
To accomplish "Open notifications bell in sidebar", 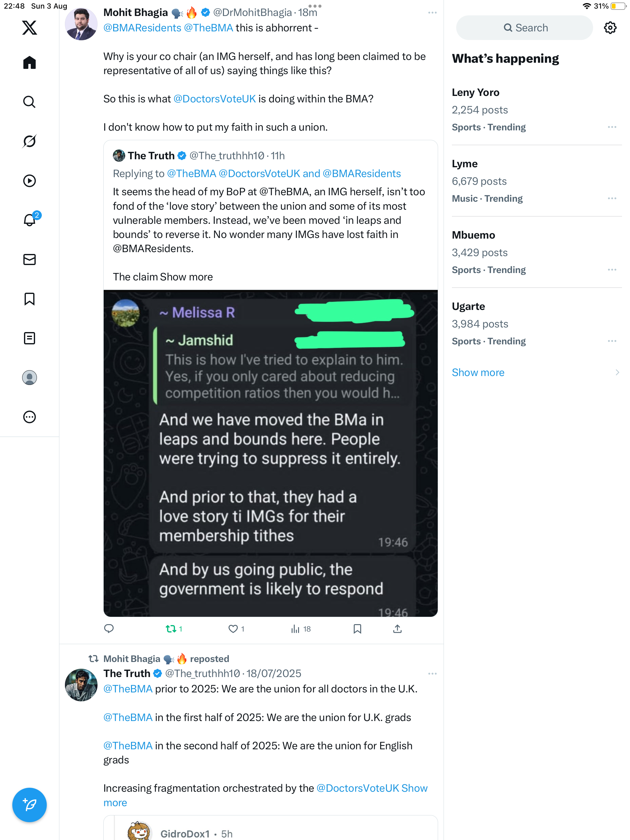I will [29, 220].
